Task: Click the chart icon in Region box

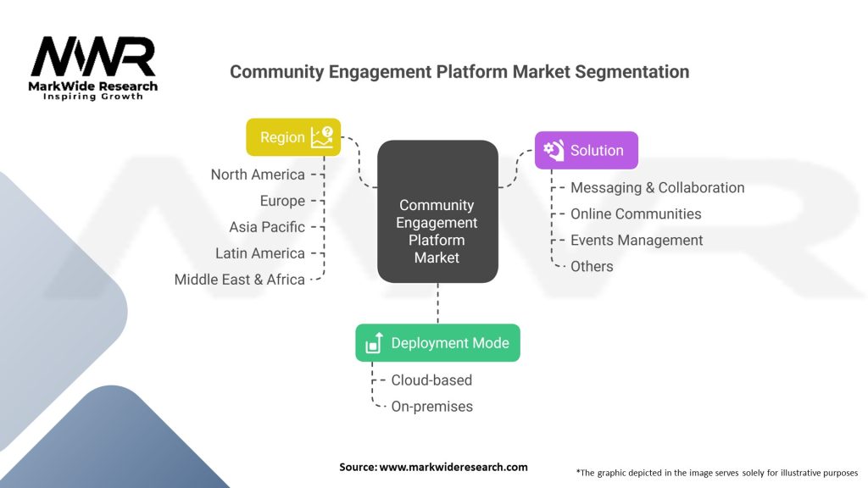Action: pyautogui.click(x=321, y=137)
